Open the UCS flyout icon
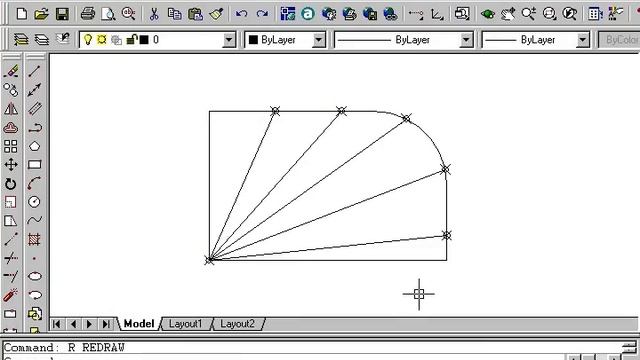Screen dimensions: 640x360 (437, 15)
